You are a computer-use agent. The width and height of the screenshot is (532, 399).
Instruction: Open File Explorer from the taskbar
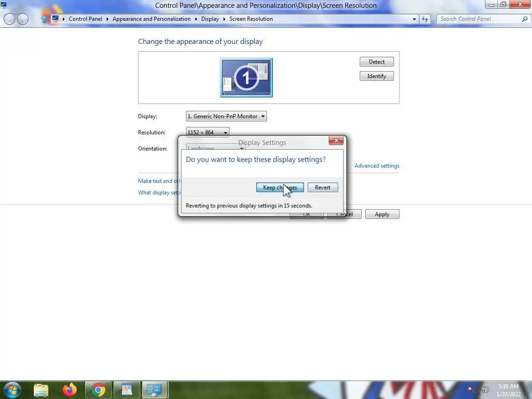[x=41, y=390]
